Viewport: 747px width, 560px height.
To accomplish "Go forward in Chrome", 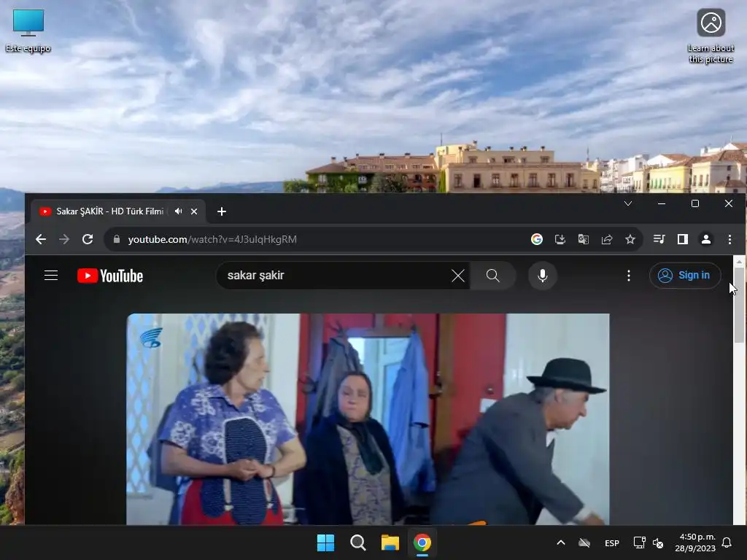I will click(x=64, y=239).
